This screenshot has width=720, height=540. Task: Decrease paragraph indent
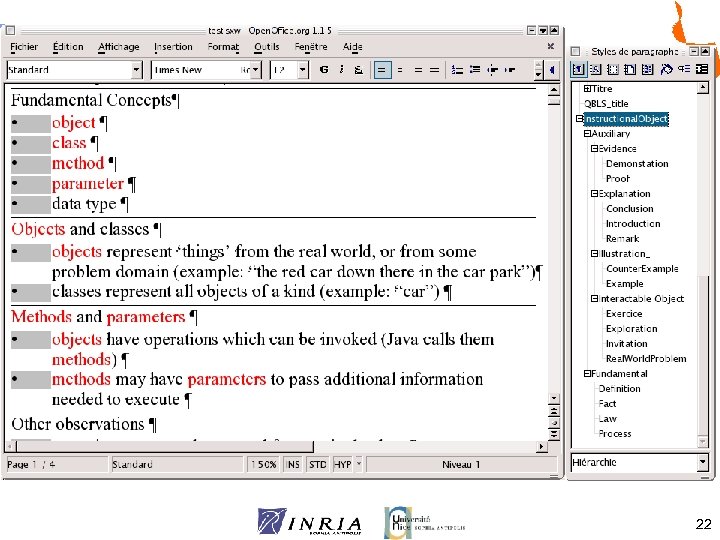point(492,70)
